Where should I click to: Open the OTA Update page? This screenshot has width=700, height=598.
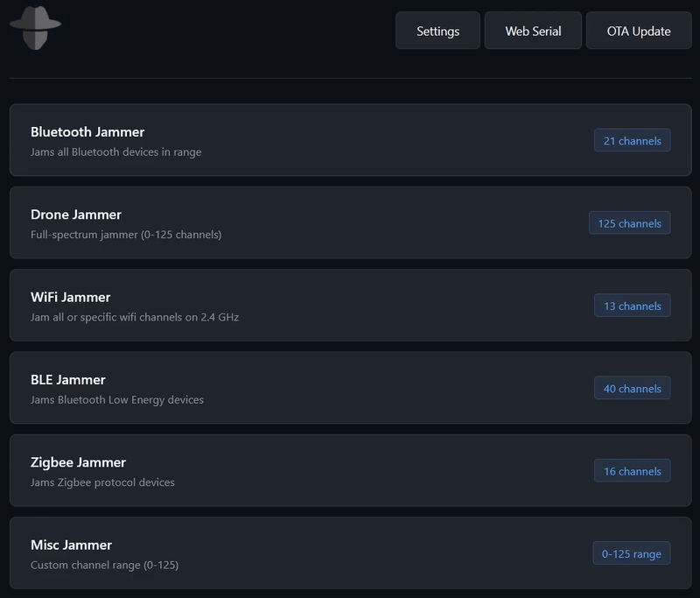[x=639, y=31]
